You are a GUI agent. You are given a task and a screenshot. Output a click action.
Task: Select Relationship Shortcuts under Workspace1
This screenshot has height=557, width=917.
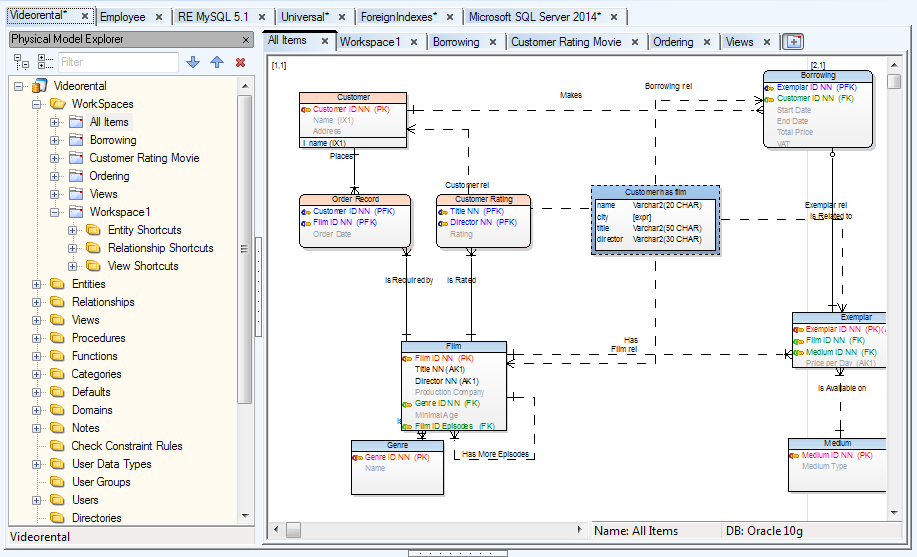(x=160, y=248)
